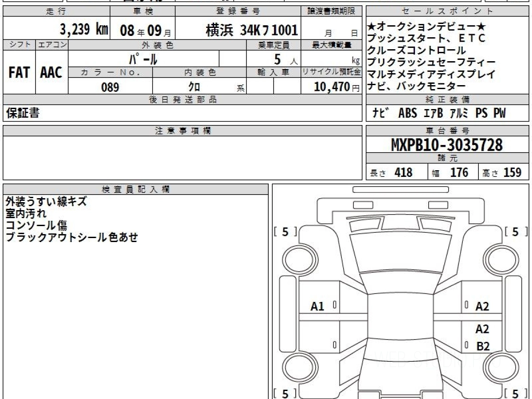This screenshot has height=399, width=532.
Task: Click the エアコン header cell
Action: [52, 45]
